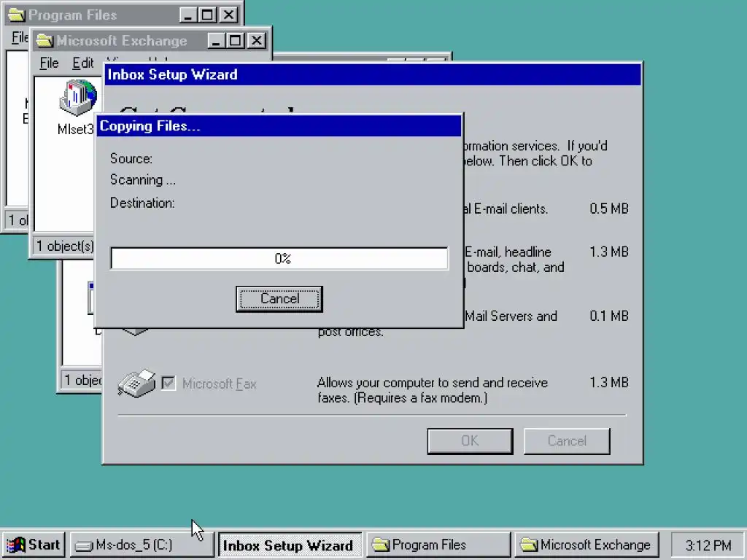
Task: Switch to Program Files taskbar button
Action: 438,545
